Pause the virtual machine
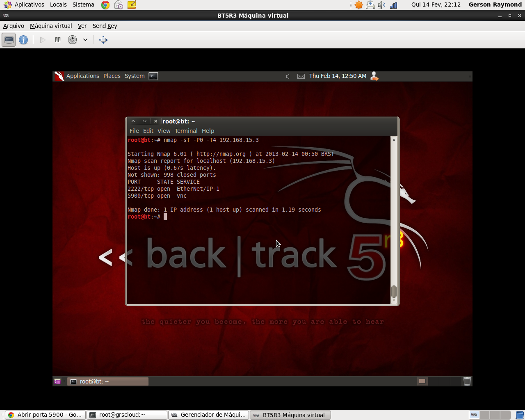Viewport: 525px width, 420px height. [x=58, y=40]
